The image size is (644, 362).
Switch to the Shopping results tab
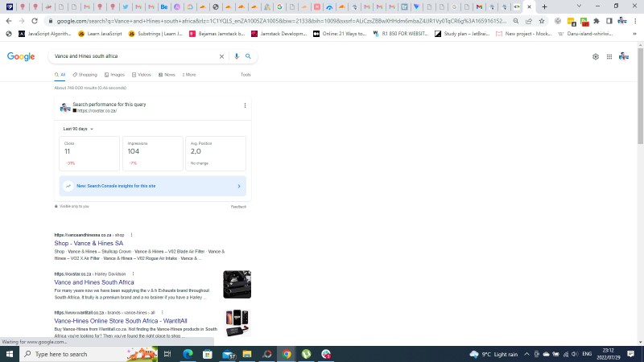tap(85, 75)
